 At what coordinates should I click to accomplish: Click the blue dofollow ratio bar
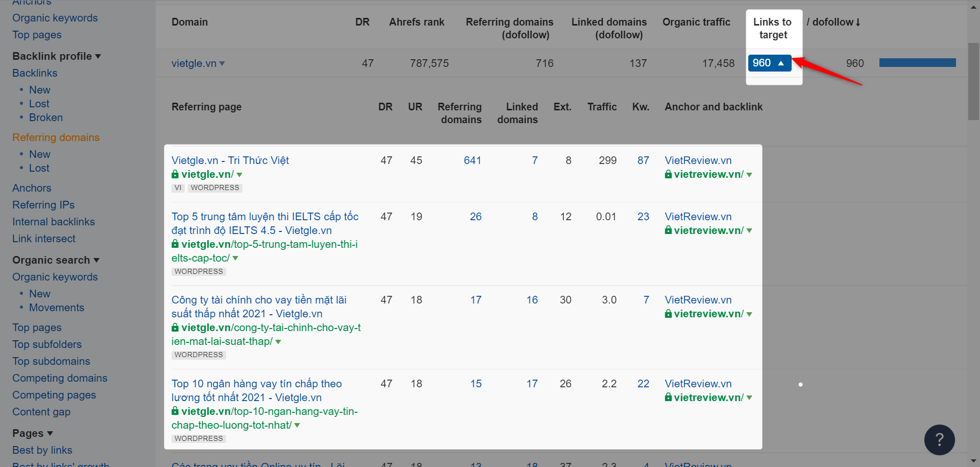[x=917, y=63]
